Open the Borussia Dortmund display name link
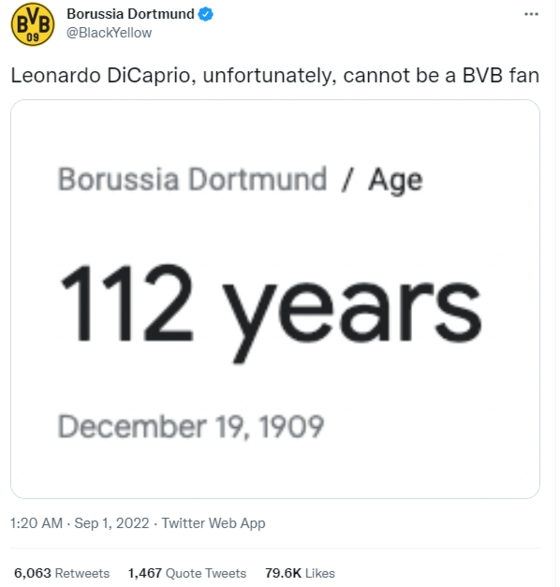The image size is (560, 587). [130, 14]
